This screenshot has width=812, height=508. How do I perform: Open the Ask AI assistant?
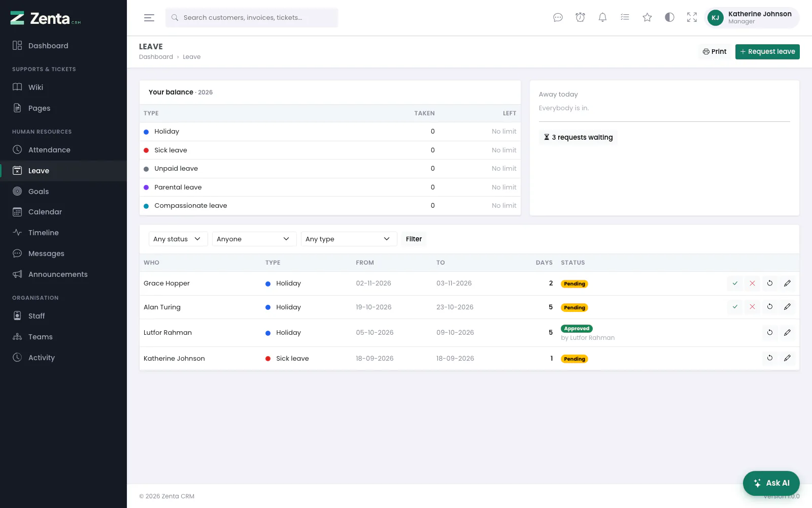771,483
